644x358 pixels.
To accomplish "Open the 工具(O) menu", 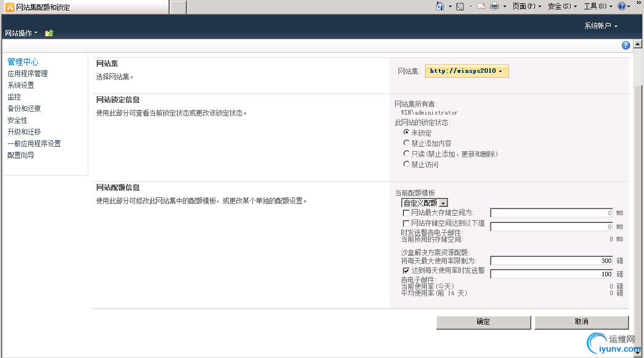I will 598,6.
